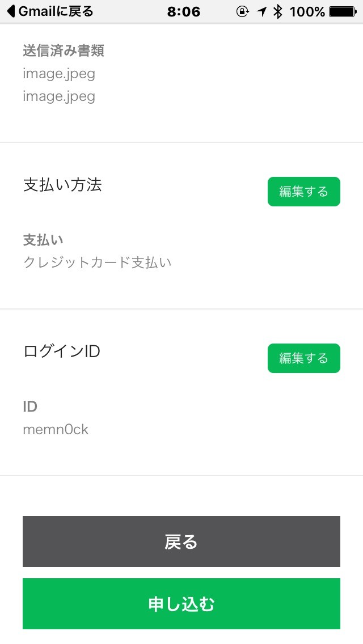Viewport: 363px width, 644px height.
Task: Tap the 100% battery percentage text
Action: pos(307,11)
